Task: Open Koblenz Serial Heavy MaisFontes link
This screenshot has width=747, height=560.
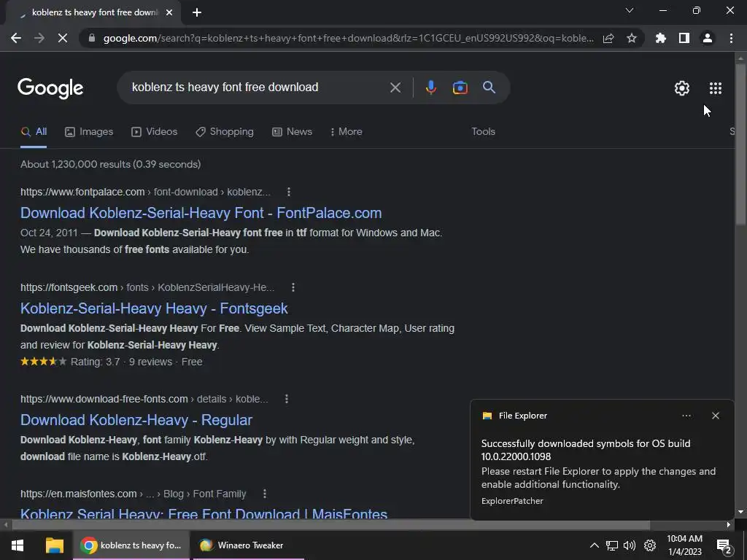Action: 204,513
